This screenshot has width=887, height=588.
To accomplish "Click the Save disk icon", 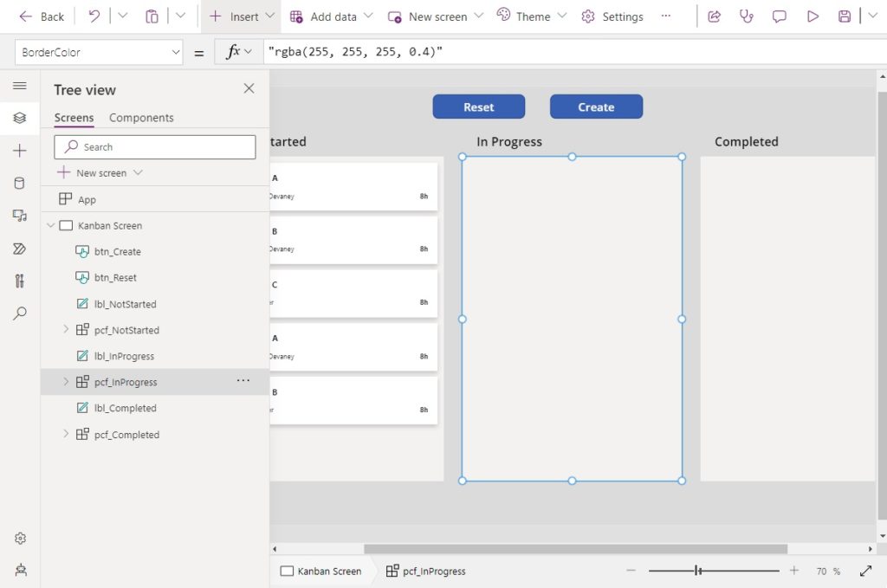I will pos(845,16).
